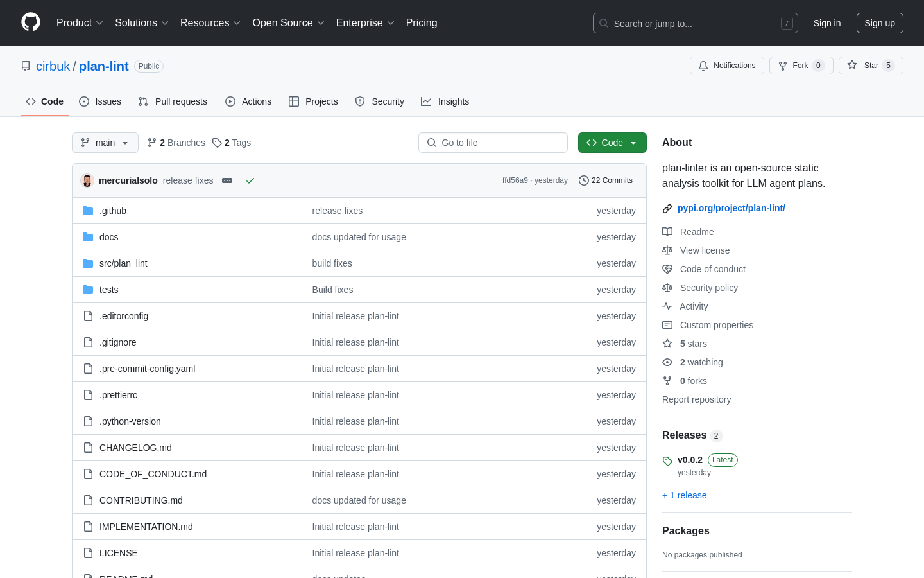
Task: Open the .pre-commit-config.yaml file
Action: (x=147, y=369)
